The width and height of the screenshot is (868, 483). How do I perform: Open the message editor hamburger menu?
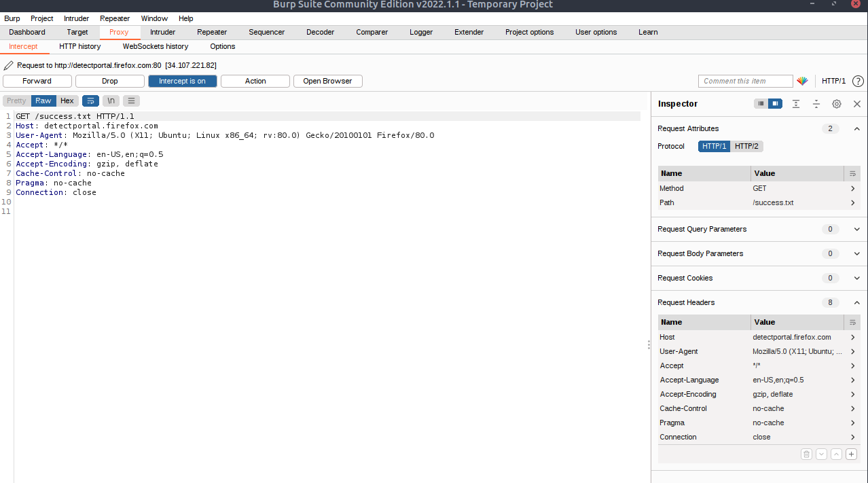click(132, 101)
